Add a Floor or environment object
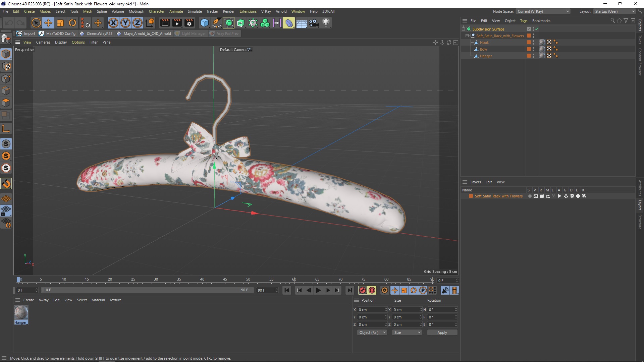644x362 pixels. (302, 23)
